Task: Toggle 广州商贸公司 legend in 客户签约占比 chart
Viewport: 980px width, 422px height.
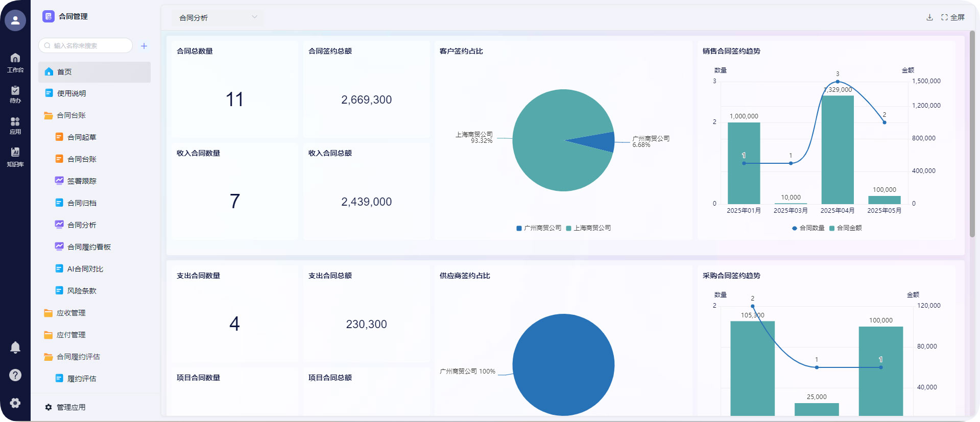Action: [539, 228]
